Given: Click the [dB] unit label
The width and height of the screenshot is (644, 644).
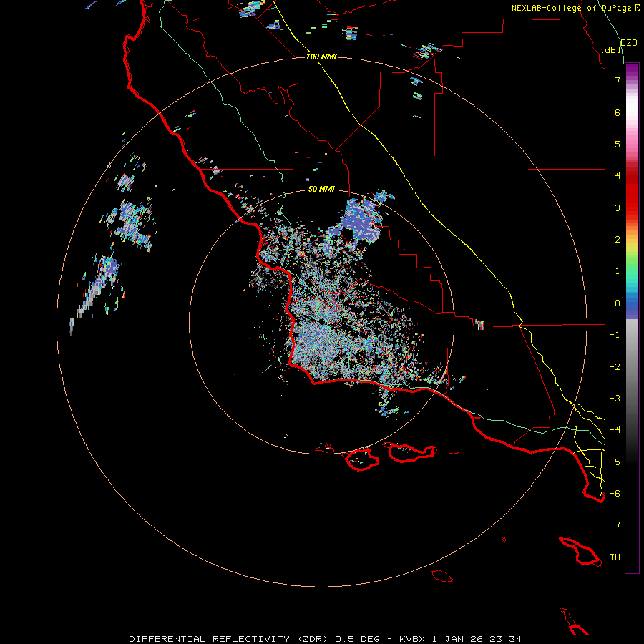Looking at the screenshot, I should pos(611,49).
